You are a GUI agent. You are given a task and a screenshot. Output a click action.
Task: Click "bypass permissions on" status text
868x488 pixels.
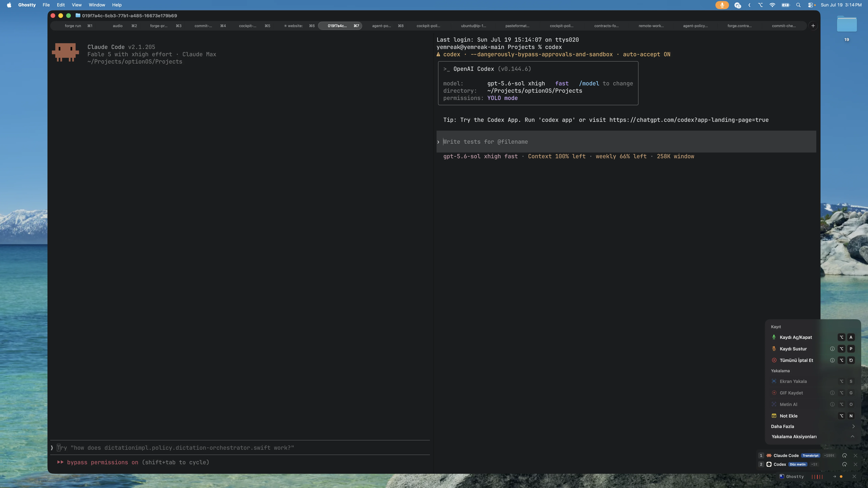(x=102, y=462)
